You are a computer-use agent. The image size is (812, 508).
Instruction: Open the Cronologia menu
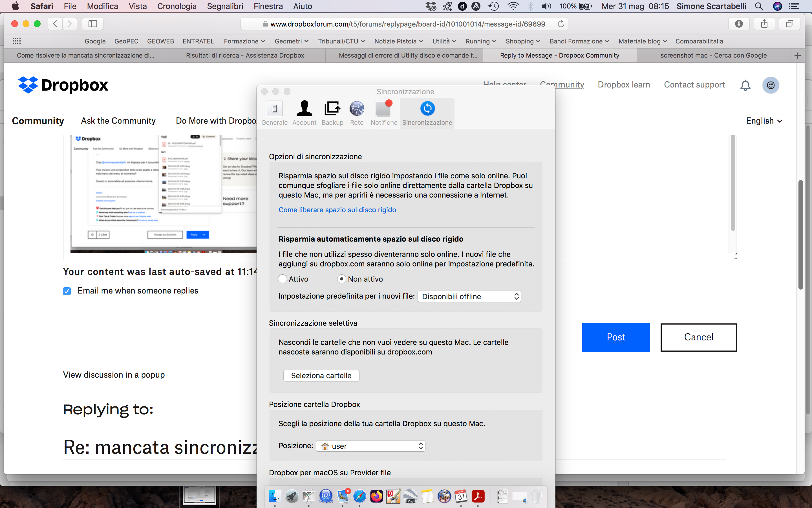tap(177, 6)
